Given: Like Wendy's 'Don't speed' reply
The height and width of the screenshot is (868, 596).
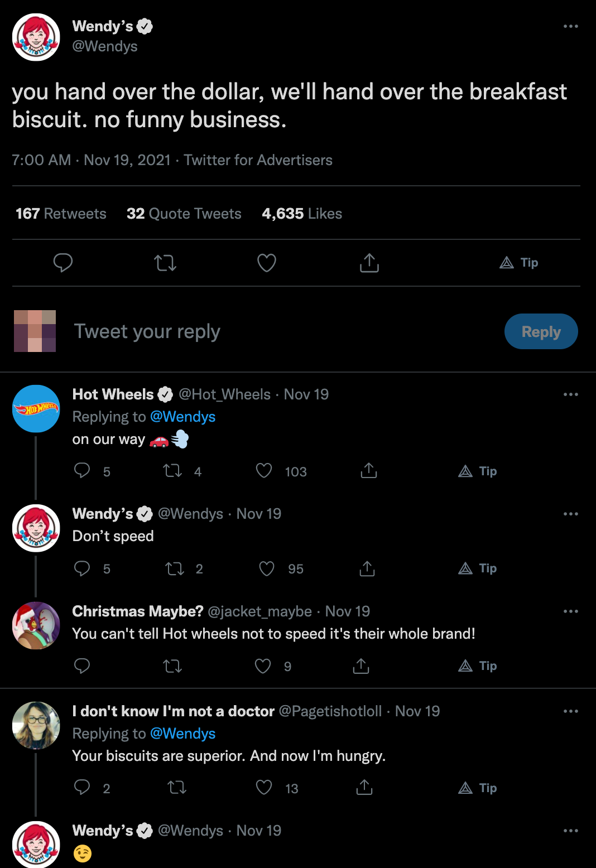Looking at the screenshot, I should [x=267, y=568].
